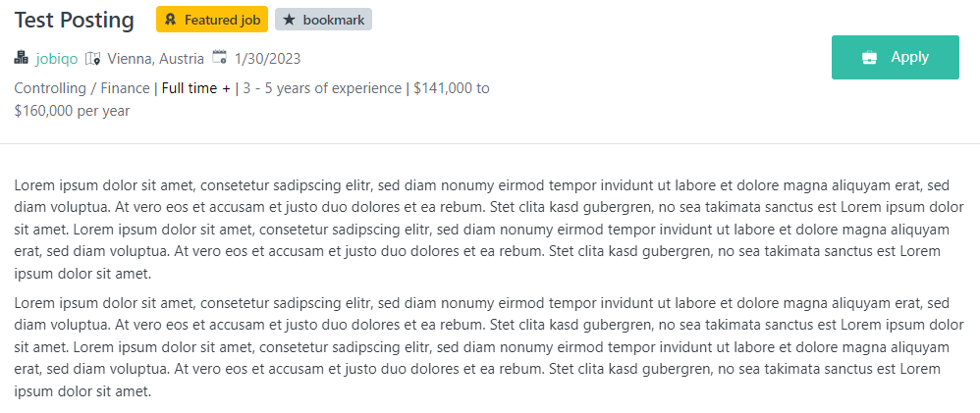Click the star icon on bookmark badge
Viewport: 980px width, 413px height.
pyautogui.click(x=289, y=20)
